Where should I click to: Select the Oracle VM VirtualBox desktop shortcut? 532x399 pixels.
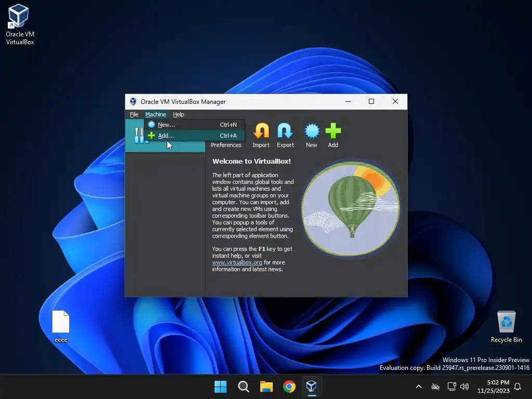[19, 24]
